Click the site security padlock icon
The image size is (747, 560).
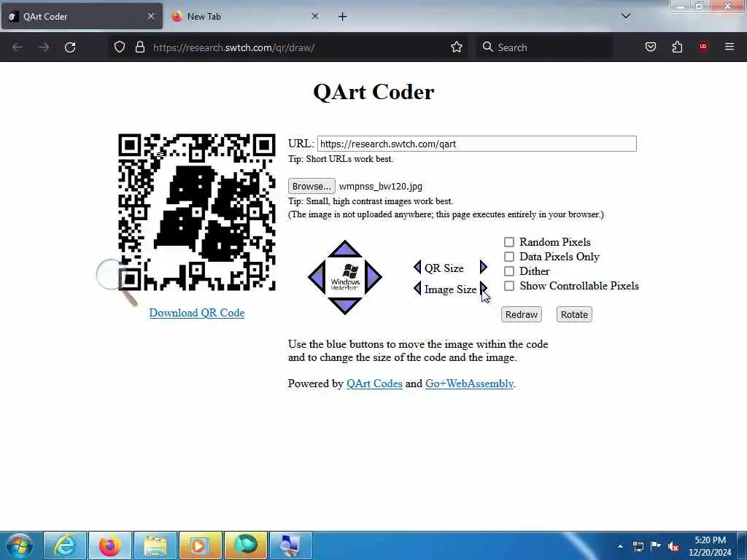pyautogui.click(x=140, y=47)
